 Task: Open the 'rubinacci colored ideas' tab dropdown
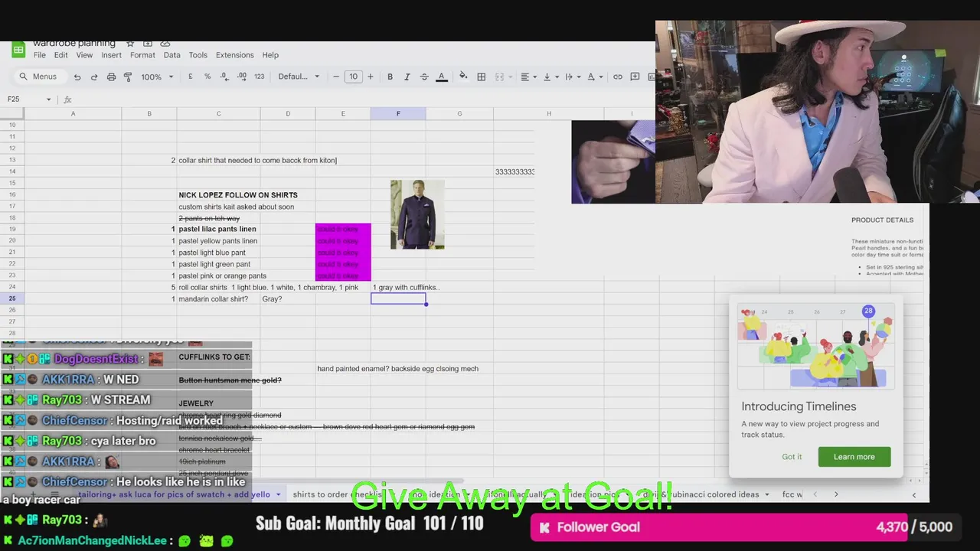[766, 494]
